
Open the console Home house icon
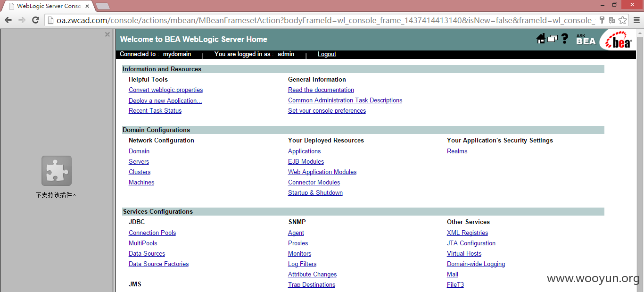point(541,39)
